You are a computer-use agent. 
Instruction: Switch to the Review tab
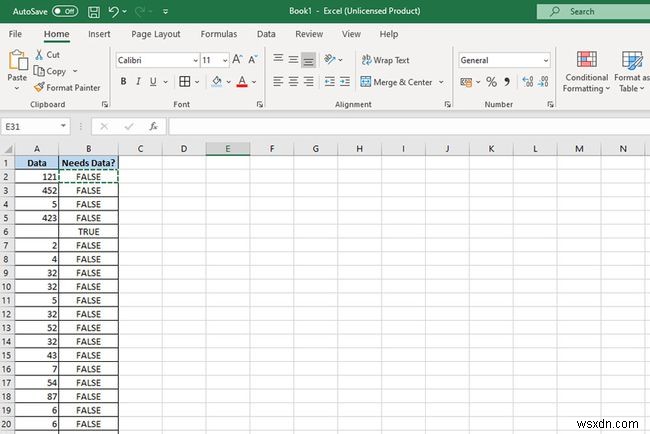(309, 34)
